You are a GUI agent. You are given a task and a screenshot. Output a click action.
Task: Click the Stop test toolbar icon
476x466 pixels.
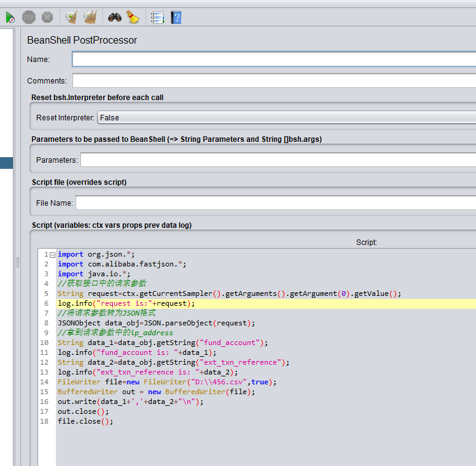tap(29, 18)
